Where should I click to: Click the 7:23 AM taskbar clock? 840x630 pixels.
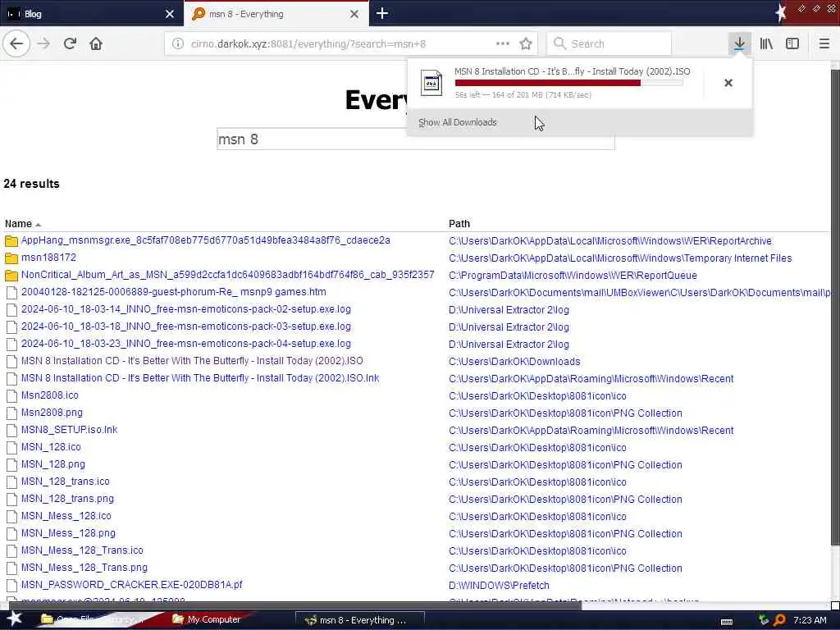click(810, 620)
